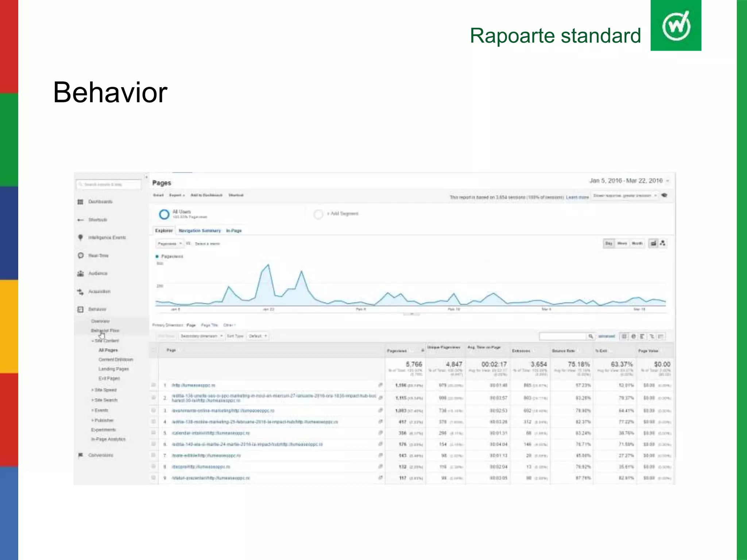This screenshot has height=560, width=747.
Task: Set chart granularity to Week
Action: [x=622, y=243]
